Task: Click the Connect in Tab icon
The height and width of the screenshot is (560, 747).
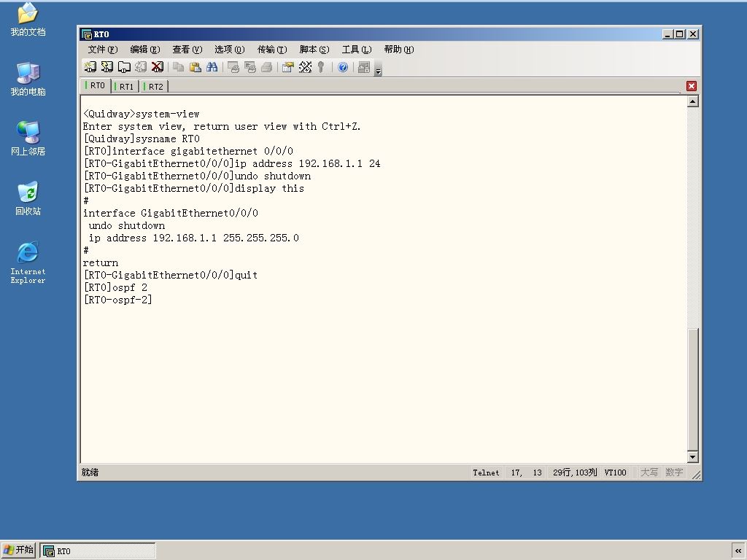Action: (x=124, y=67)
